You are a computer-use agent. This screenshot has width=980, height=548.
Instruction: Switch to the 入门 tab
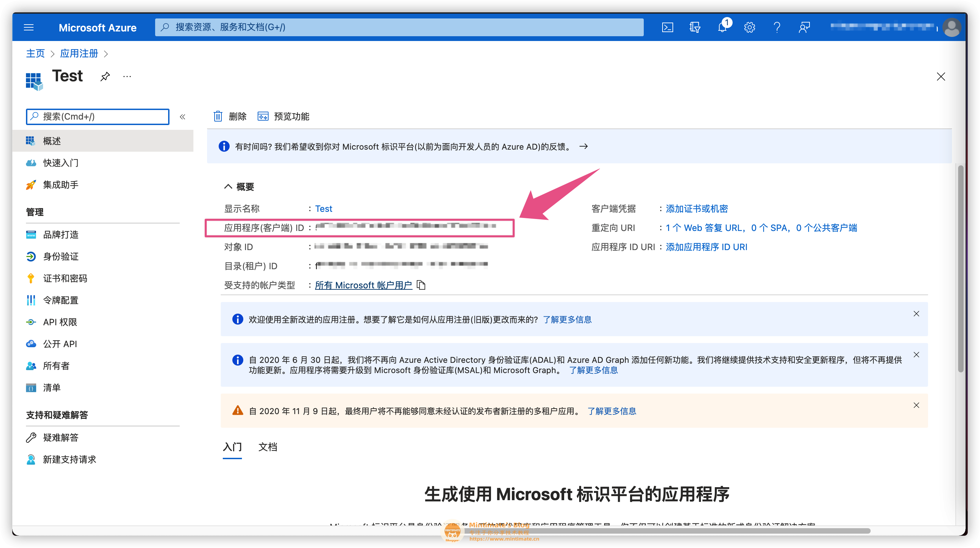[x=232, y=447]
